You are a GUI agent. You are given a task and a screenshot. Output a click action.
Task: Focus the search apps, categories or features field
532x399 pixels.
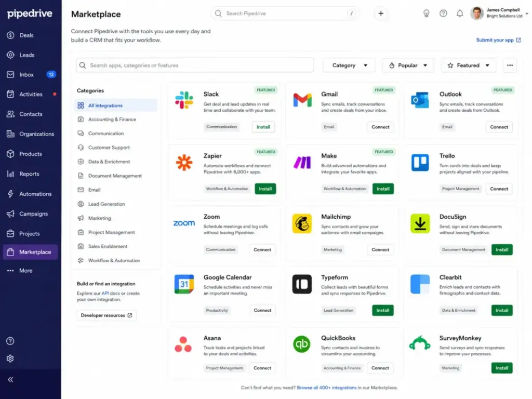pyautogui.click(x=195, y=65)
